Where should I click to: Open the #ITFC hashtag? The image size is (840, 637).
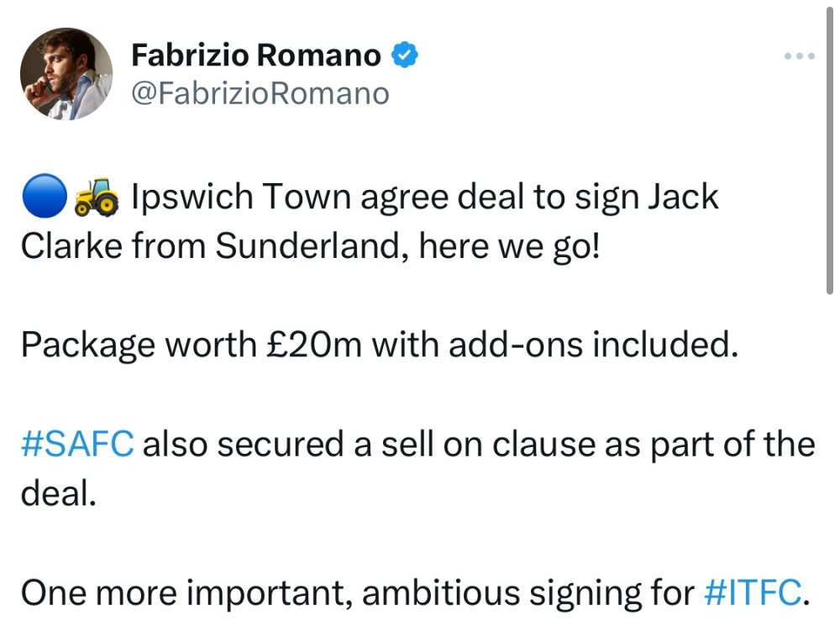coord(751,592)
